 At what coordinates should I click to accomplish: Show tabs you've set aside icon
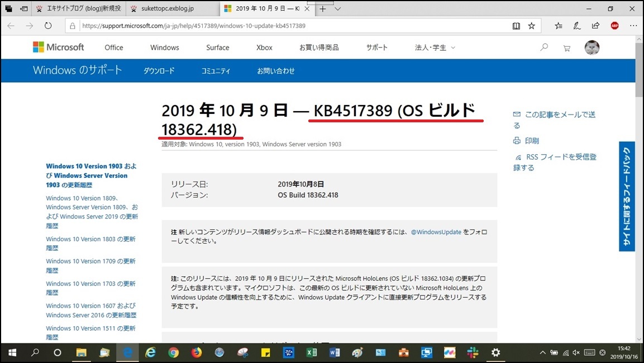8,8
